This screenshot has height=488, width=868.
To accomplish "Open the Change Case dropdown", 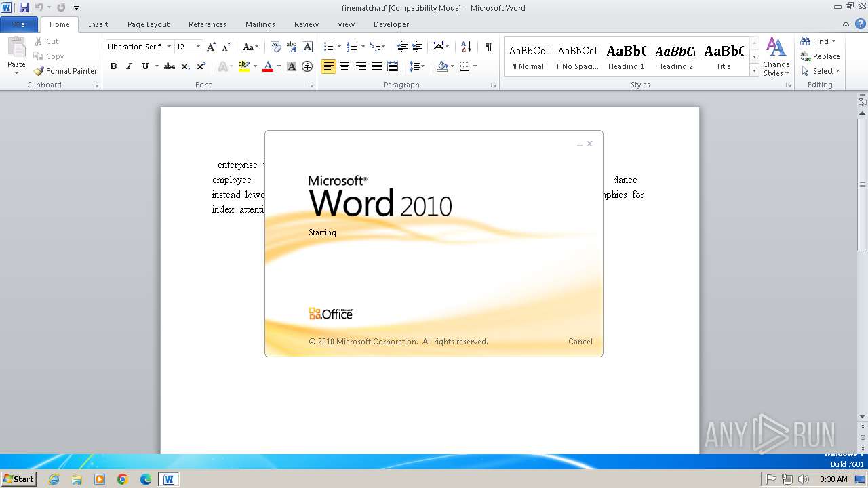I will coord(250,47).
